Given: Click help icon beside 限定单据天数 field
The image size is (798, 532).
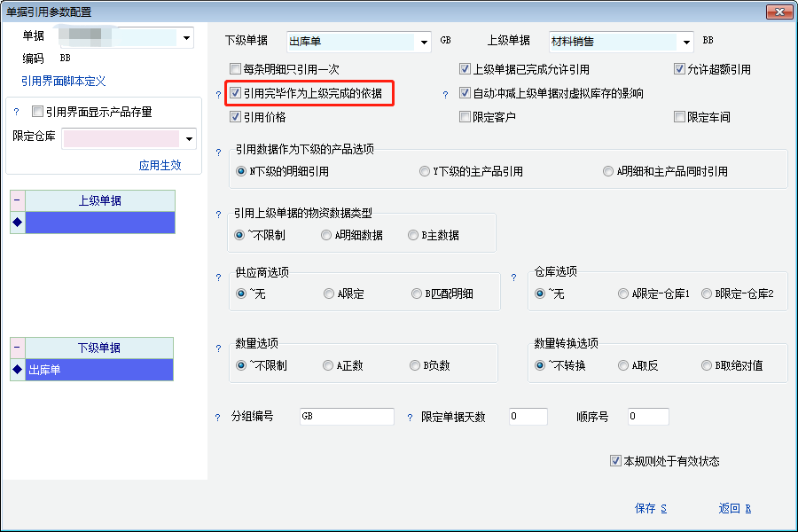Looking at the screenshot, I should tap(410, 418).
